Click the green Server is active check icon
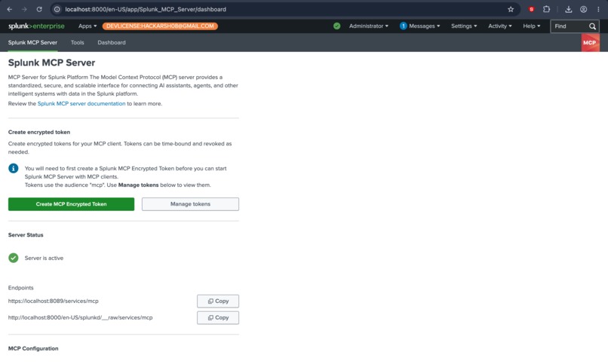Screen dimensions: 608x364 (13, 258)
